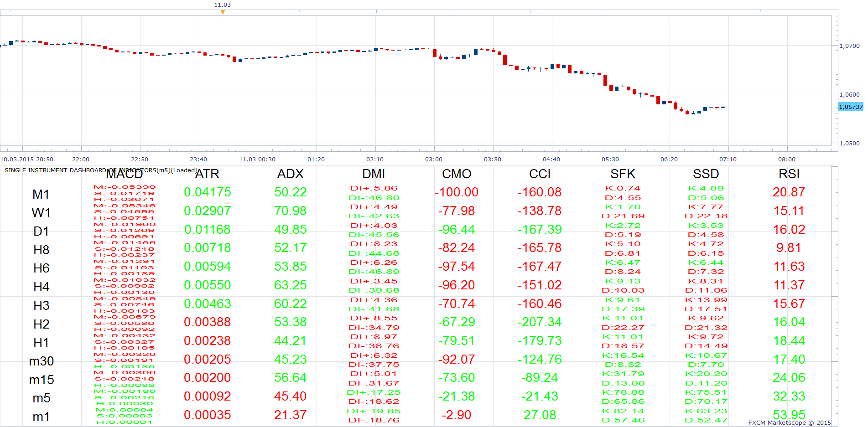Select the CCI column header
The width and height of the screenshot is (868, 427).
[x=540, y=174]
